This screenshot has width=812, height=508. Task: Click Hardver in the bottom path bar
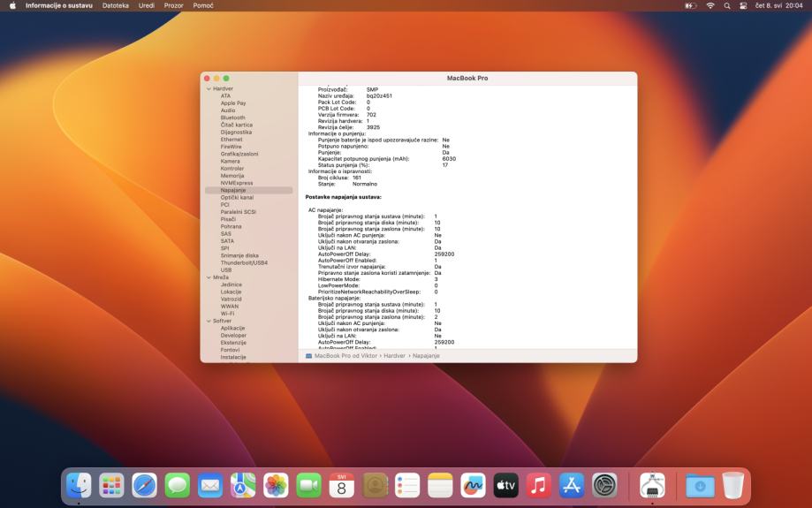click(394, 355)
